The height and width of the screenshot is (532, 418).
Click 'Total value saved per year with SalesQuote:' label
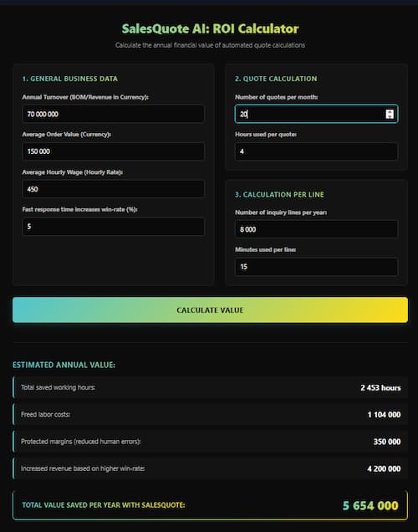click(x=104, y=505)
